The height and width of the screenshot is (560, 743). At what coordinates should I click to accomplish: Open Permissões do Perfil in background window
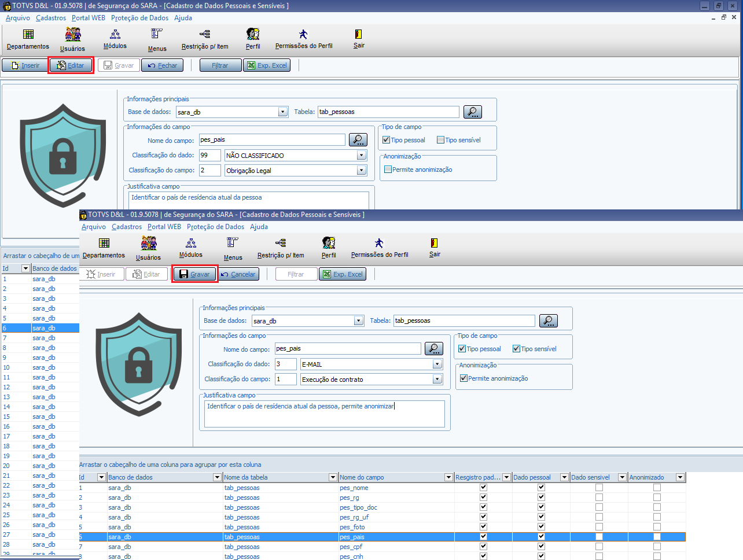304,39
